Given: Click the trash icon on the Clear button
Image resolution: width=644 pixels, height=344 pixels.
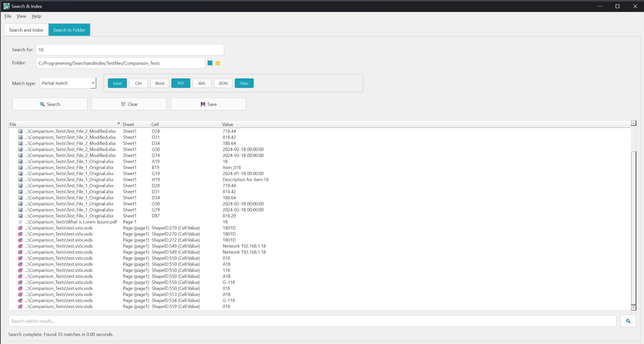Looking at the screenshot, I should [x=123, y=104].
